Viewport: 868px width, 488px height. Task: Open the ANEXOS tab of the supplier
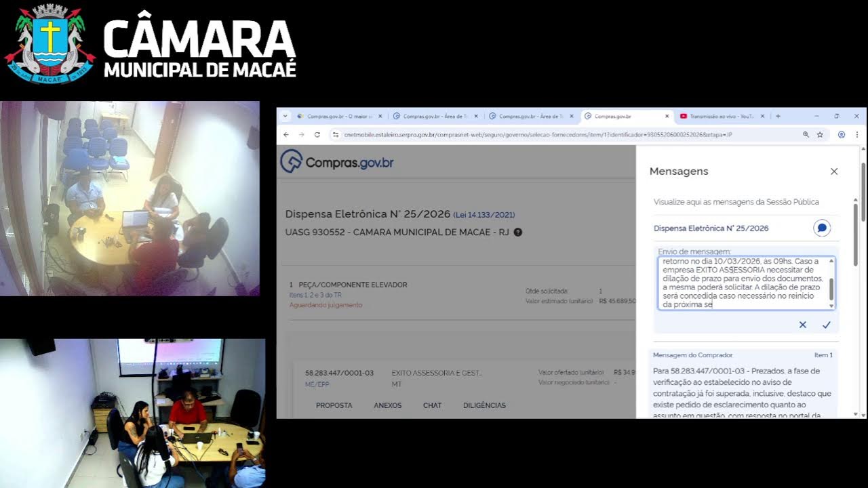(x=388, y=405)
